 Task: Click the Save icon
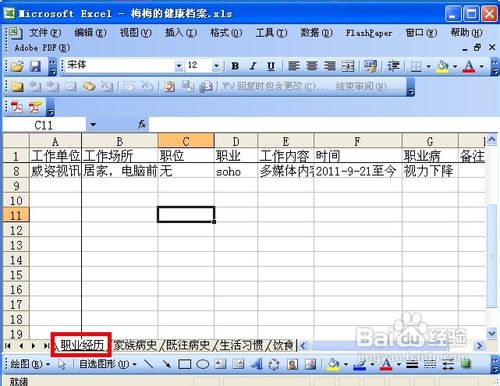click(x=35, y=66)
